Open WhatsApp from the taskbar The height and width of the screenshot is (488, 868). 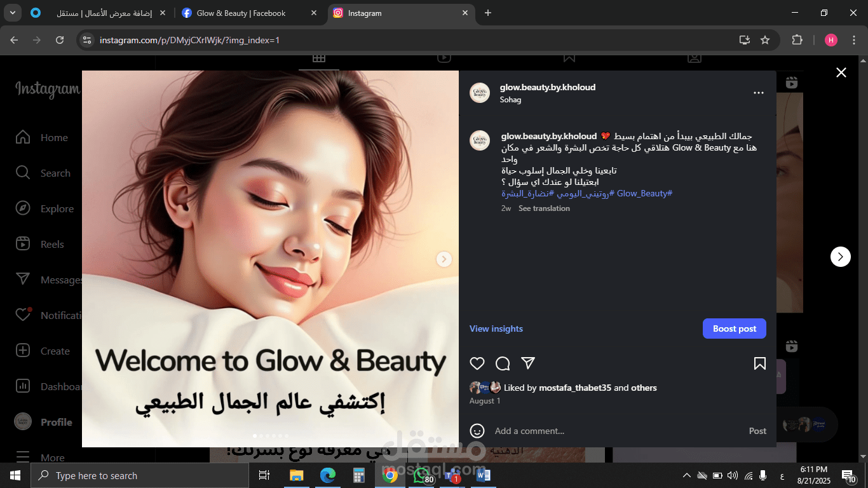pos(421,475)
